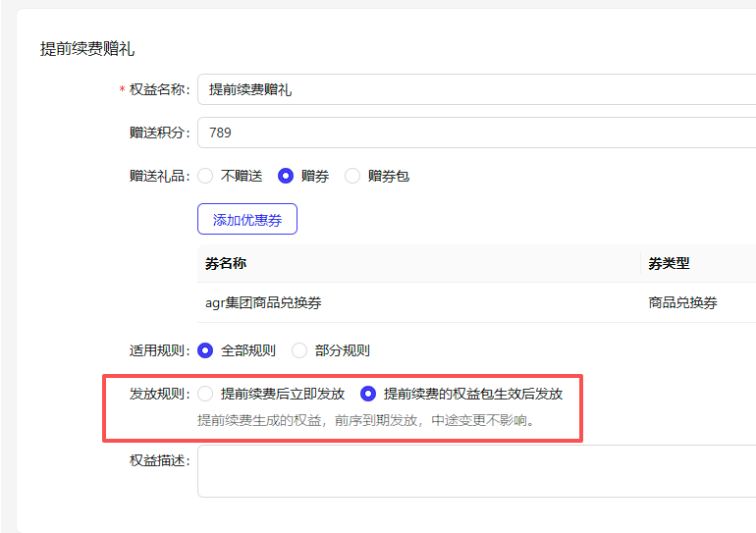Click the 赠送礼品 field label

point(159,177)
